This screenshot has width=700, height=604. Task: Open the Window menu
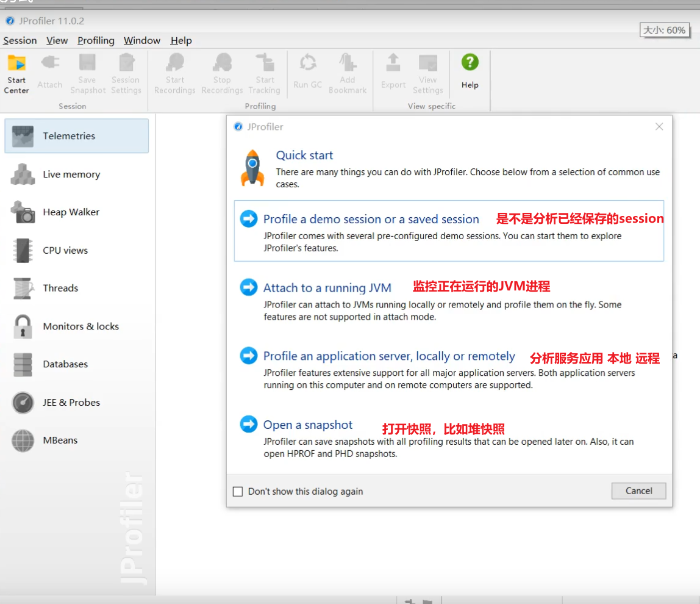pos(141,41)
